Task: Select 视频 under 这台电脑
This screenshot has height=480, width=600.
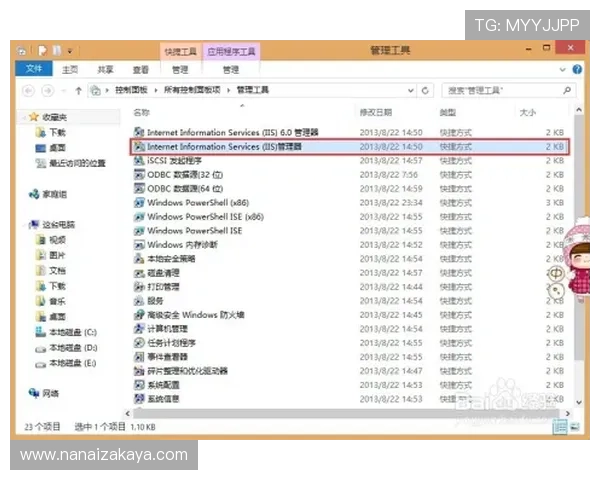Action: coord(51,240)
